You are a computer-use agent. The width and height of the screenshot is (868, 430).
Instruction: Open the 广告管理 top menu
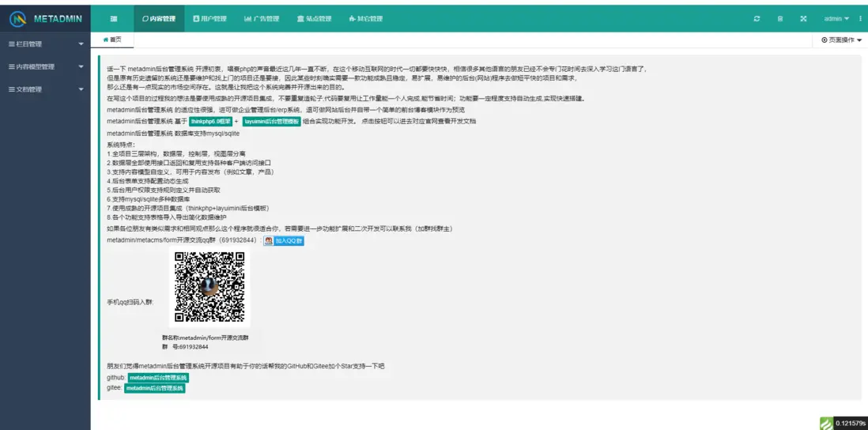pos(262,19)
